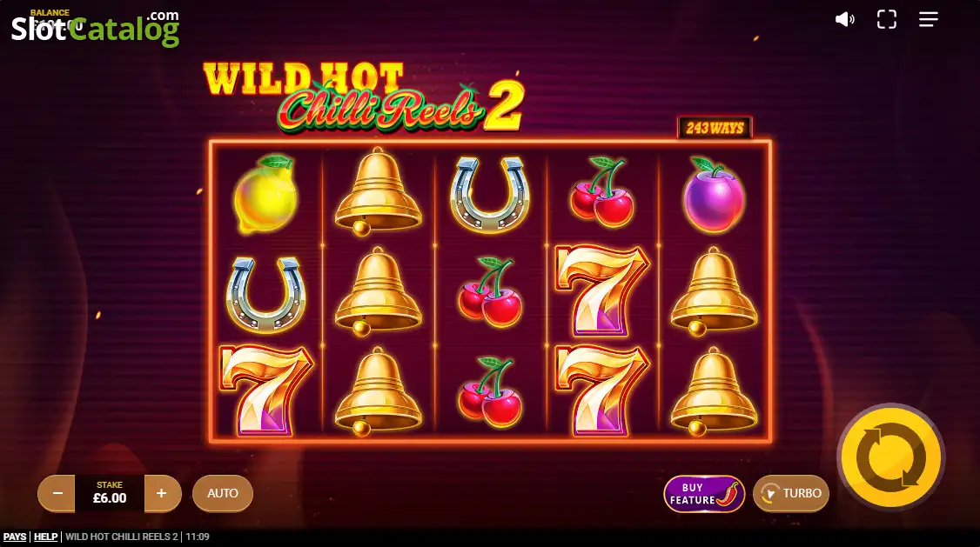Spin the reels with yellow button
Image resolution: width=980 pixels, height=547 pixels.
(x=890, y=457)
